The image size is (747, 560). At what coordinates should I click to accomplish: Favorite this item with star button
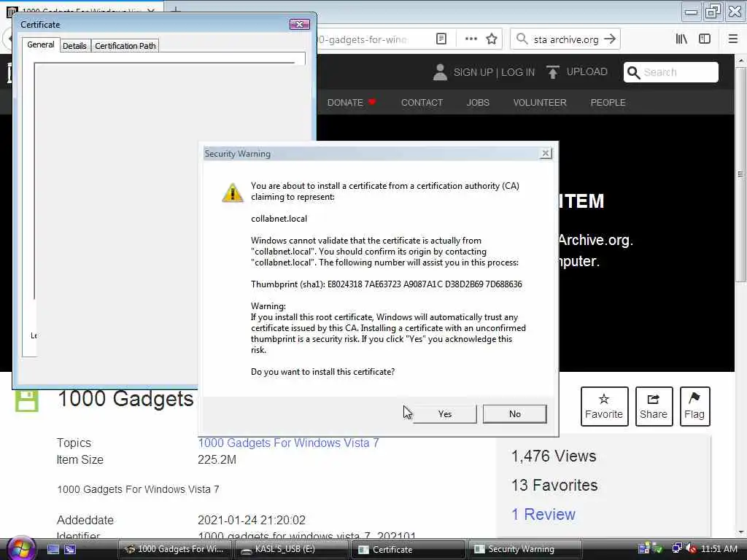pos(604,406)
